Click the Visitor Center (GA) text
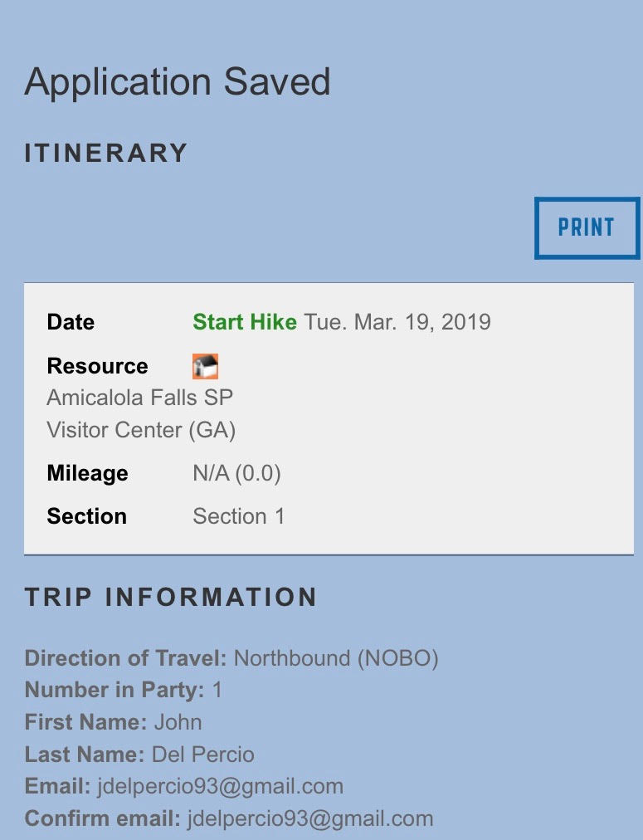The height and width of the screenshot is (840, 643). [x=141, y=430]
